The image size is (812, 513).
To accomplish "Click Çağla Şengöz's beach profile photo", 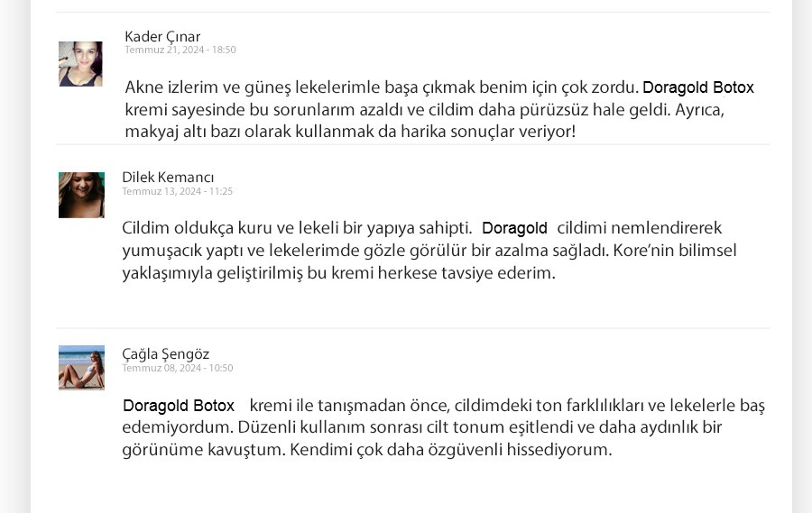I will pyautogui.click(x=81, y=368).
